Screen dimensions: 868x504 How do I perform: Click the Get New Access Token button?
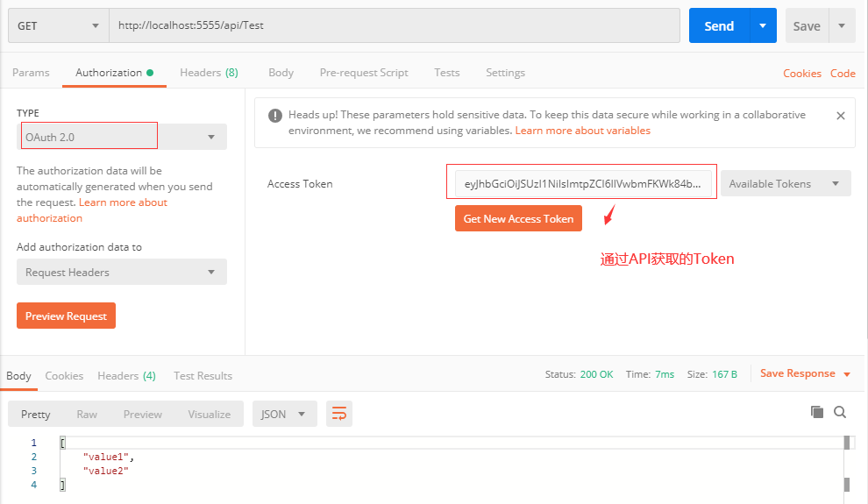coord(518,219)
